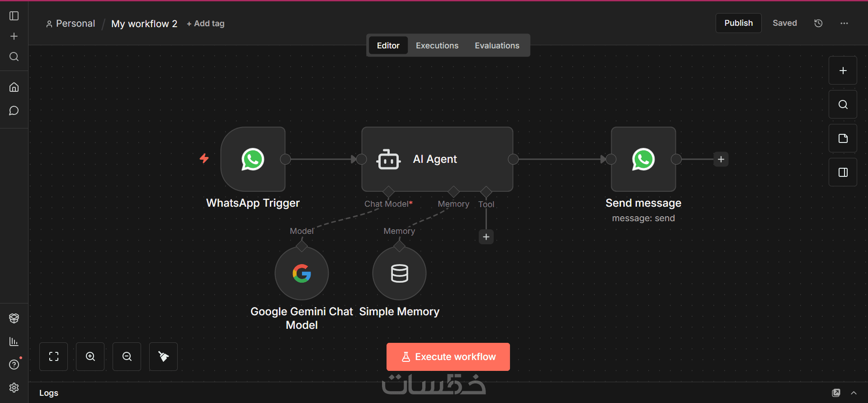Click the Logs panel title

tap(49, 393)
